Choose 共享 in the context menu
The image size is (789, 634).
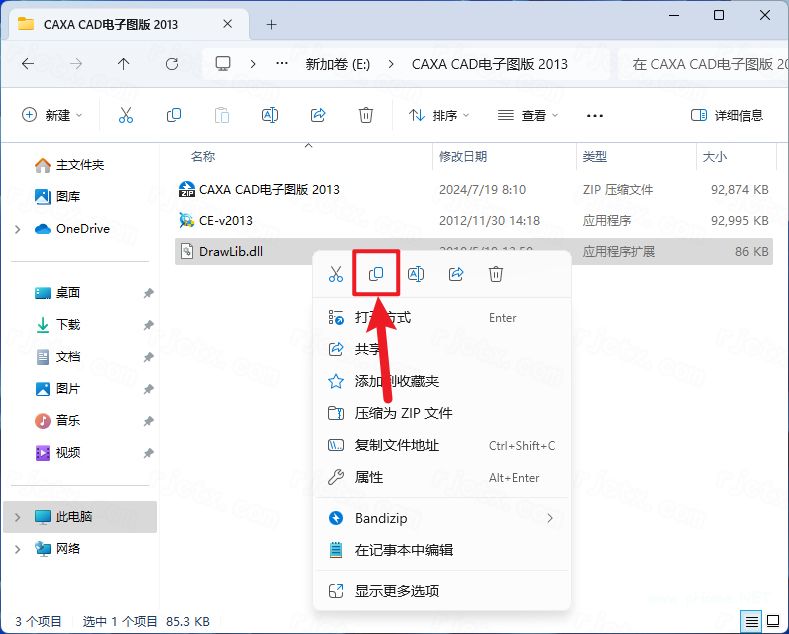point(442,349)
